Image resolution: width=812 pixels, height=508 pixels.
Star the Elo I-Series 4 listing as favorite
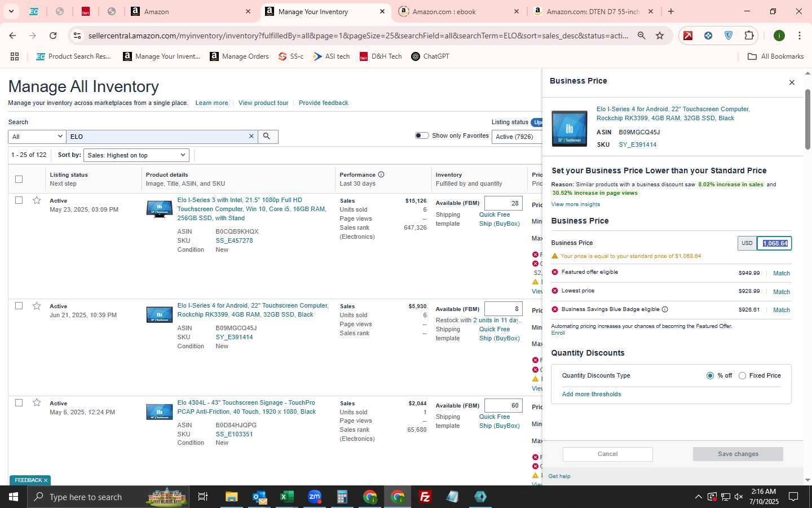[37, 306]
